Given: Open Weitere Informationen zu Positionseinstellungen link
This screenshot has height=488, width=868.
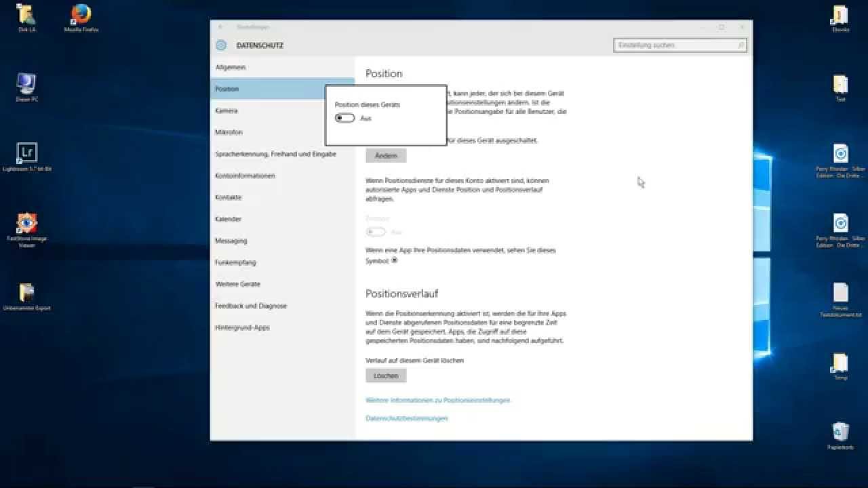Looking at the screenshot, I should (437, 401).
